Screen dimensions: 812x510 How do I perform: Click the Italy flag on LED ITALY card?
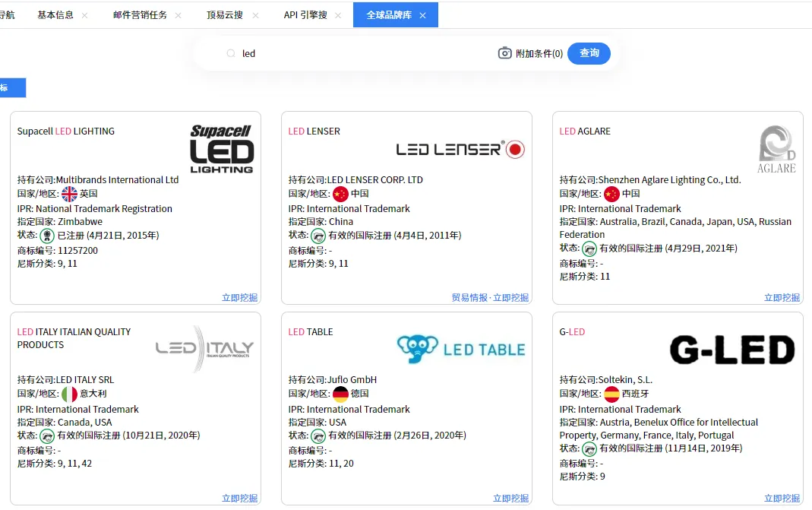69,394
